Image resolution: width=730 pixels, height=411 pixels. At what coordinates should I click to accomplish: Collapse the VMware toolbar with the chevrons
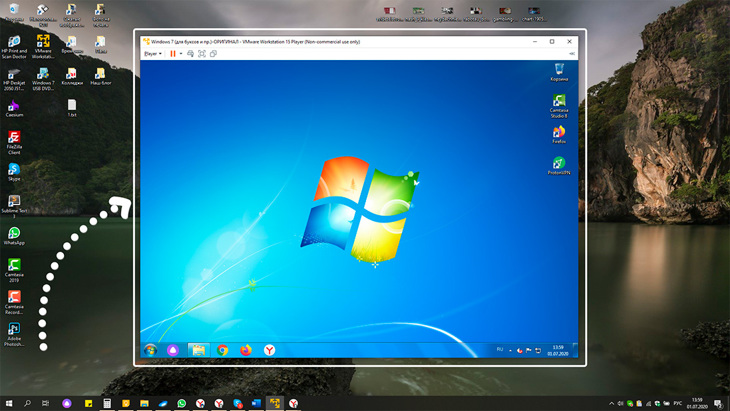[572, 54]
